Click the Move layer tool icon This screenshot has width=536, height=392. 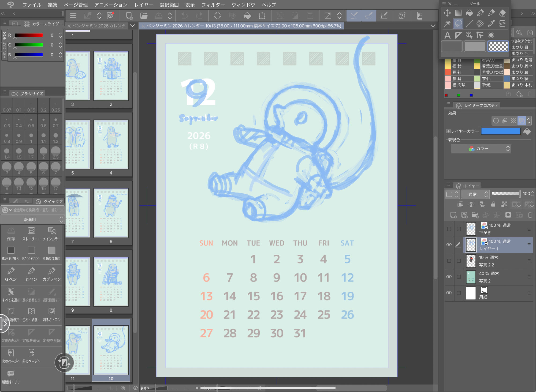tap(447, 13)
